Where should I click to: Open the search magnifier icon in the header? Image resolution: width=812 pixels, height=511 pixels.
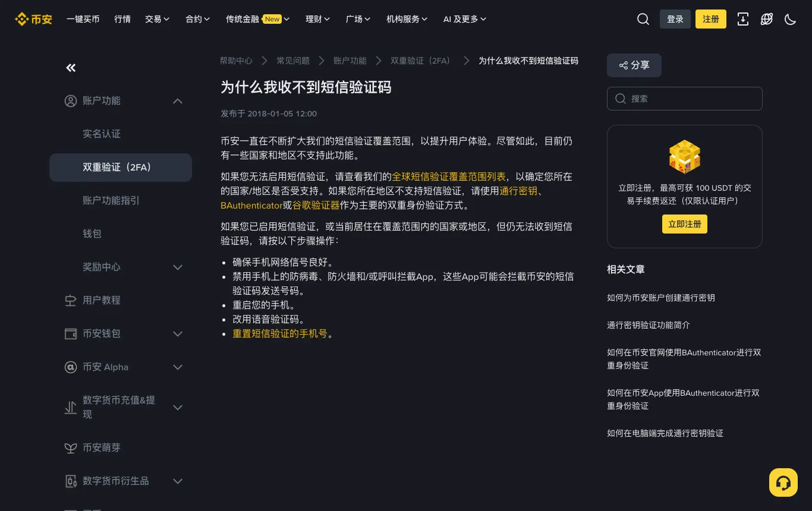pos(643,19)
